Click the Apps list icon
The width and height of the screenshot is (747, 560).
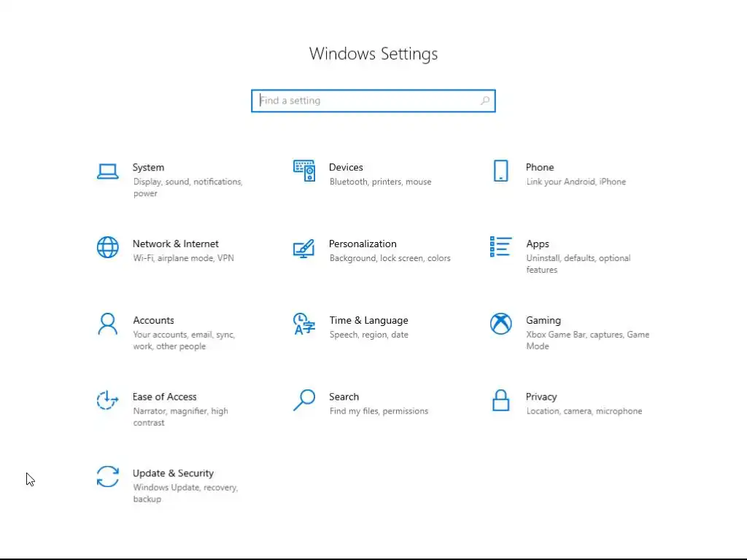tap(500, 246)
